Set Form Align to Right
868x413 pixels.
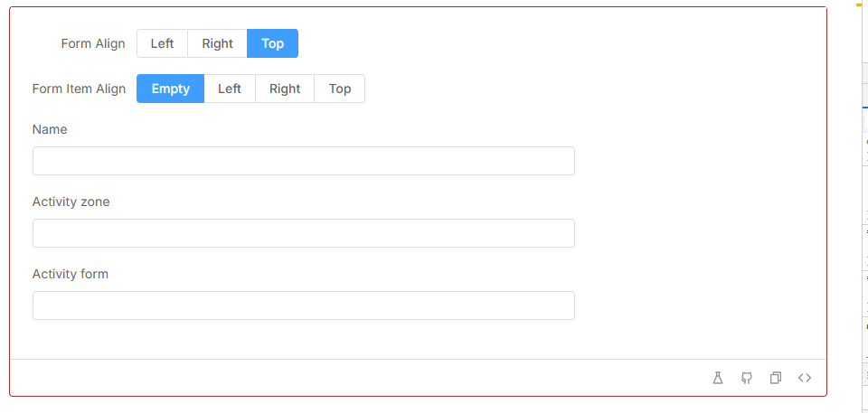[218, 43]
